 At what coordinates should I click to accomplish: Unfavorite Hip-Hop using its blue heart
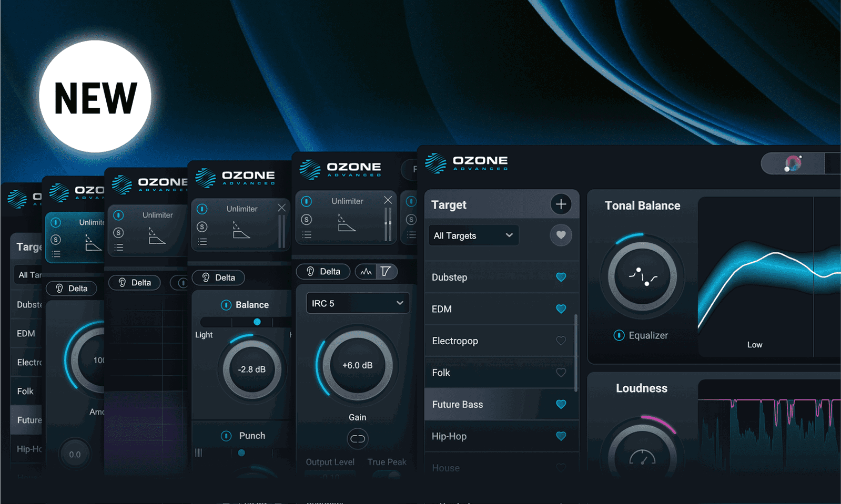point(561,436)
